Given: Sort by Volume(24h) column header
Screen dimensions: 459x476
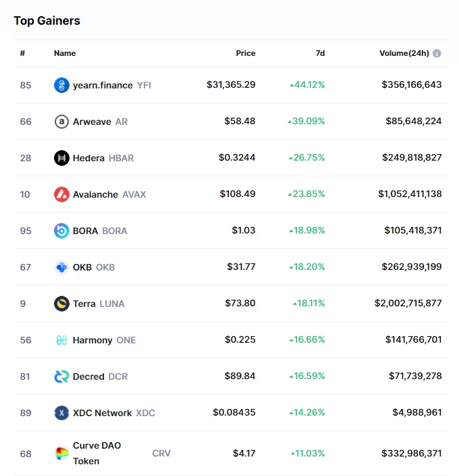Looking at the screenshot, I should tap(404, 53).
